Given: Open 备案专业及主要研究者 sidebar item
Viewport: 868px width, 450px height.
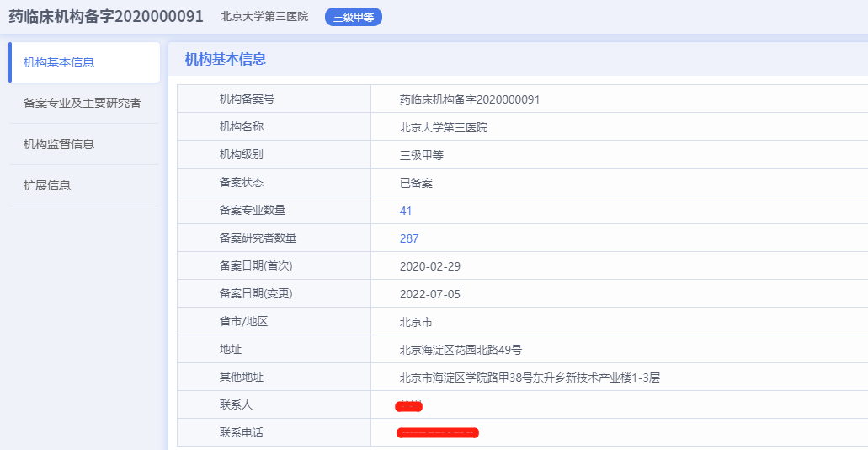Looking at the screenshot, I should click(84, 103).
